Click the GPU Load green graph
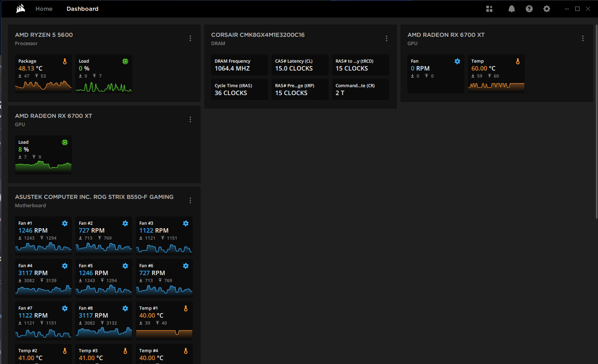 43,167
